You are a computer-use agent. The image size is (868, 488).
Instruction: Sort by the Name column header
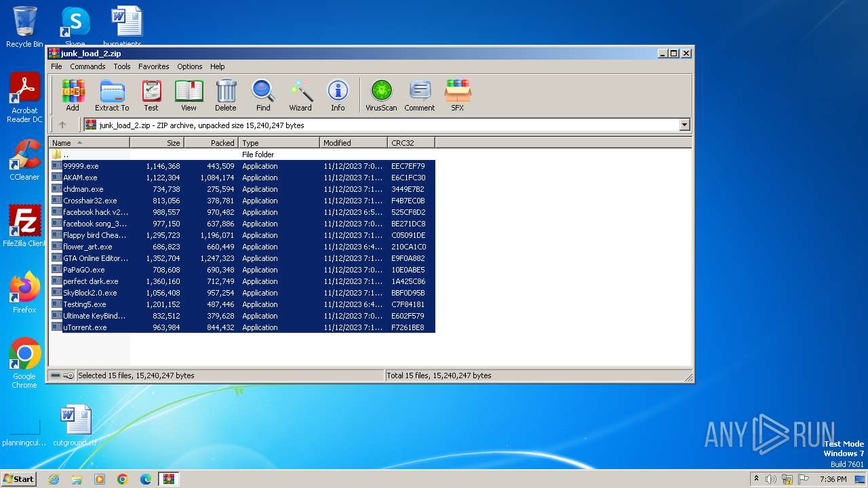(x=90, y=143)
